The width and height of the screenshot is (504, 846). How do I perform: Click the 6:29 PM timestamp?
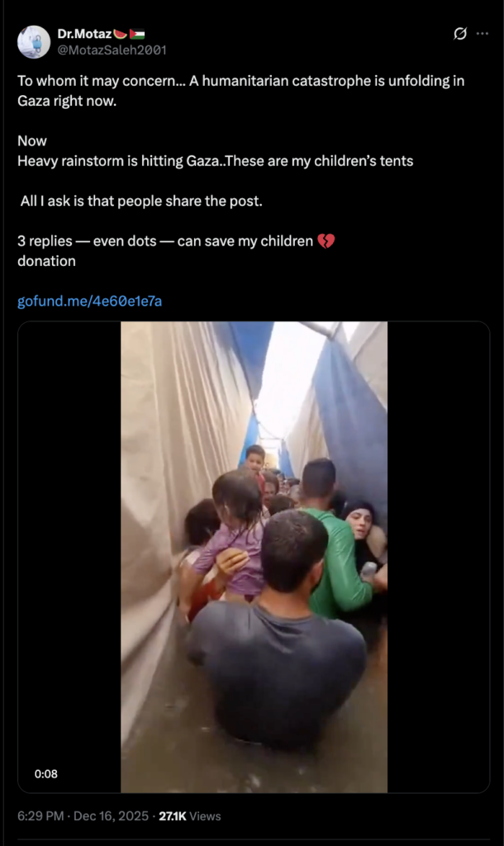tap(40, 815)
